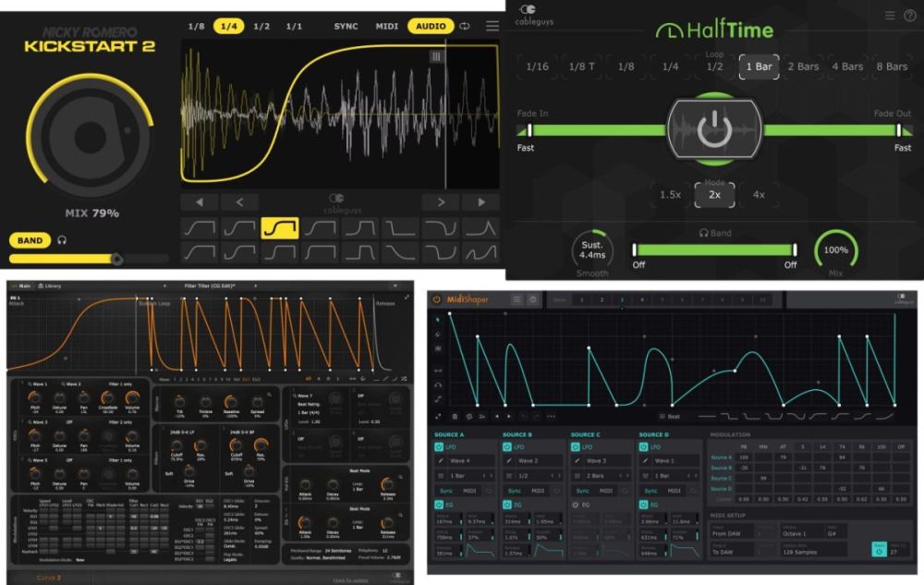Open the Wave 4 dropdown in Source A
924x585 pixels.
pos(471,460)
